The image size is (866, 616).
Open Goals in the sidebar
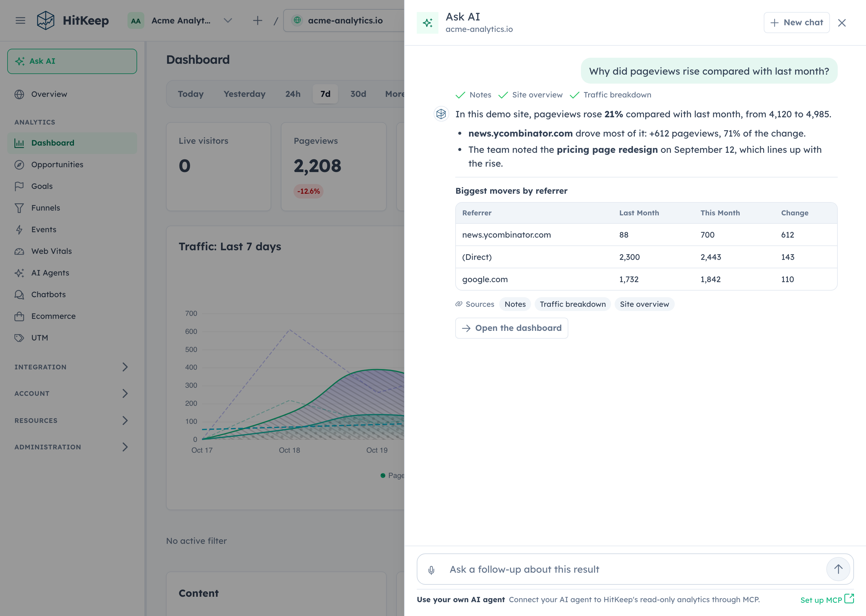72,186
